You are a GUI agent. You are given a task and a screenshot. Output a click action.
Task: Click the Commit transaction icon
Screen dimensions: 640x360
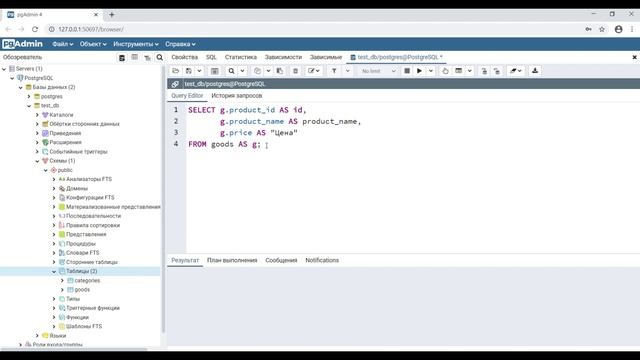pos(484,71)
